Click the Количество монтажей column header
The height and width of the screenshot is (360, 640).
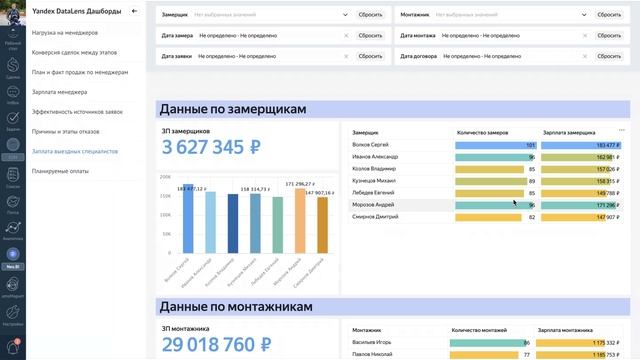point(479,330)
